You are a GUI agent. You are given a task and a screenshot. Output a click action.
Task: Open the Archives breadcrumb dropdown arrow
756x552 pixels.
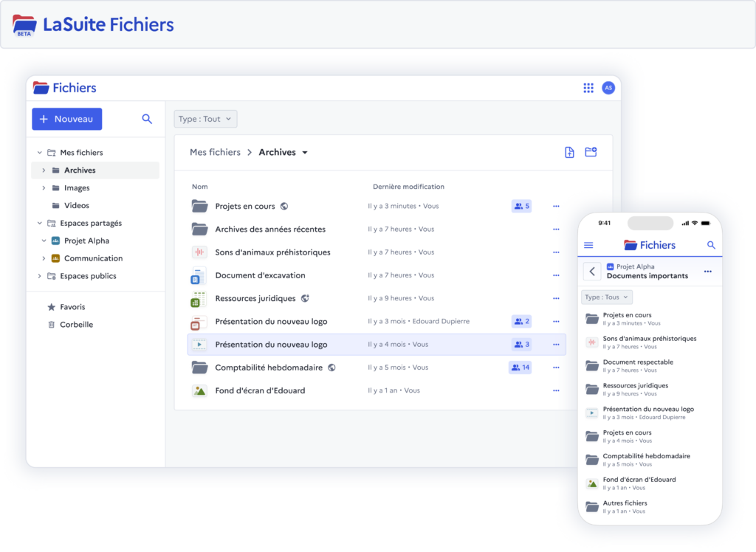pos(305,153)
